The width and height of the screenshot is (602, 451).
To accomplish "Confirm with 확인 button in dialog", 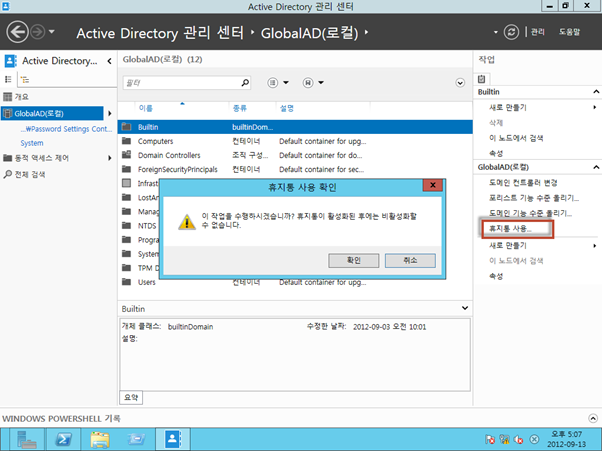I will click(354, 261).
